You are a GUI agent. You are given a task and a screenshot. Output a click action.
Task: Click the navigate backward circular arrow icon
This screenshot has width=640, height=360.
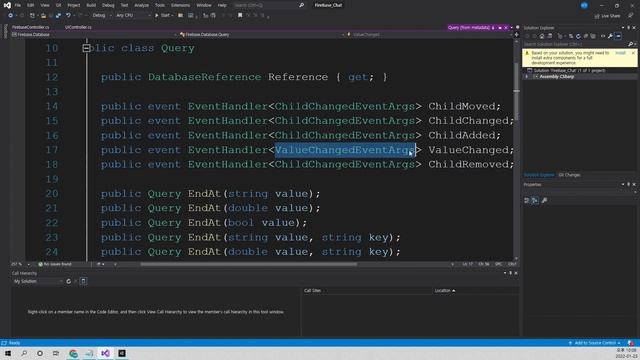pyautogui.click(x=10, y=16)
